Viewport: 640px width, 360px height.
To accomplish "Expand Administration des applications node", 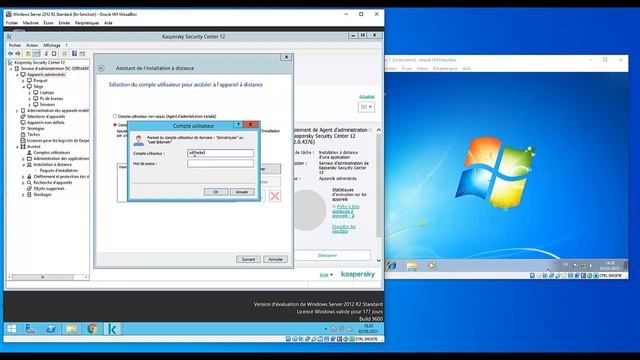I will click(23, 158).
